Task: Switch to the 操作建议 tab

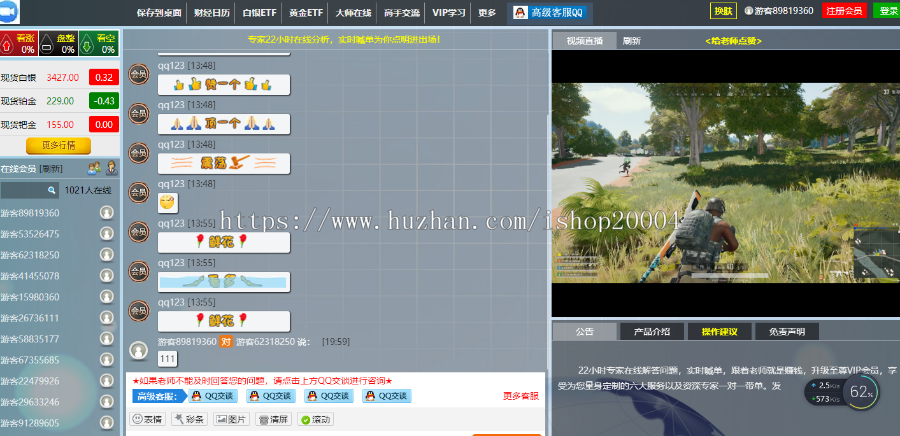Action: click(x=719, y=332)
